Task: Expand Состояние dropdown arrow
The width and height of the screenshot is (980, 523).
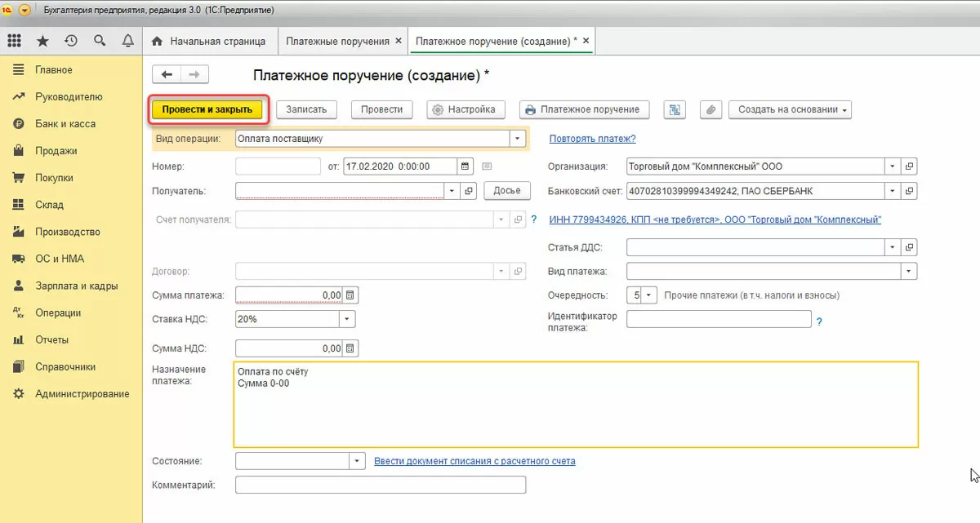Action: pos(357,461)
